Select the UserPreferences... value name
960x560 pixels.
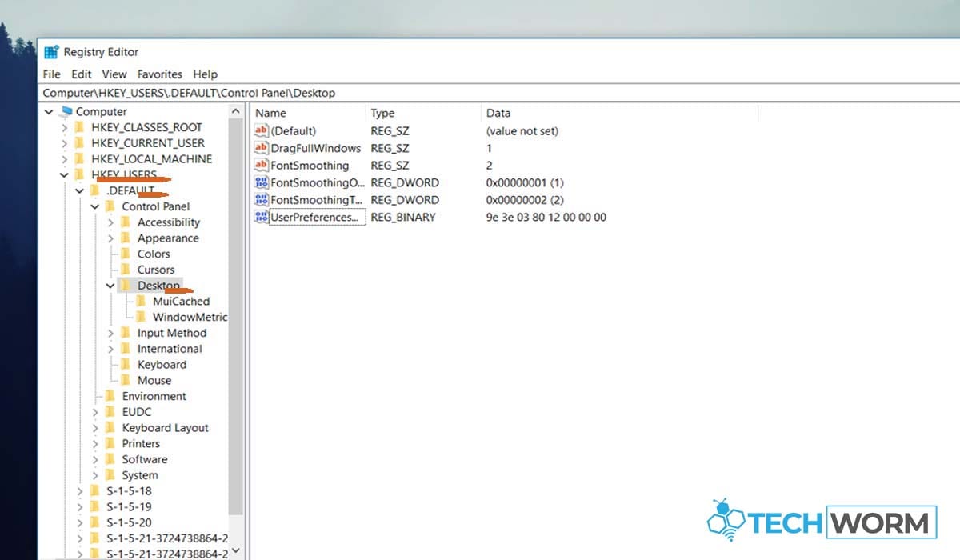point(317,217)
